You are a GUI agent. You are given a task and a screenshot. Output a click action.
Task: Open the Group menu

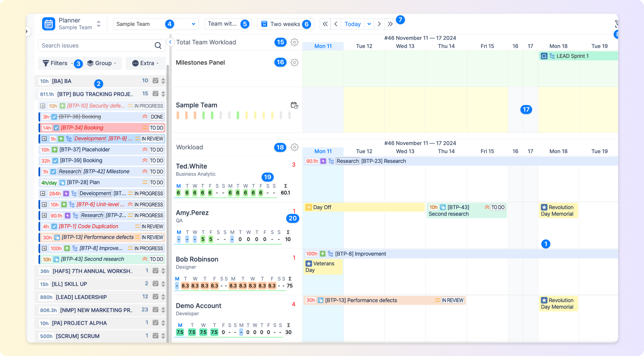click(102, 63)
